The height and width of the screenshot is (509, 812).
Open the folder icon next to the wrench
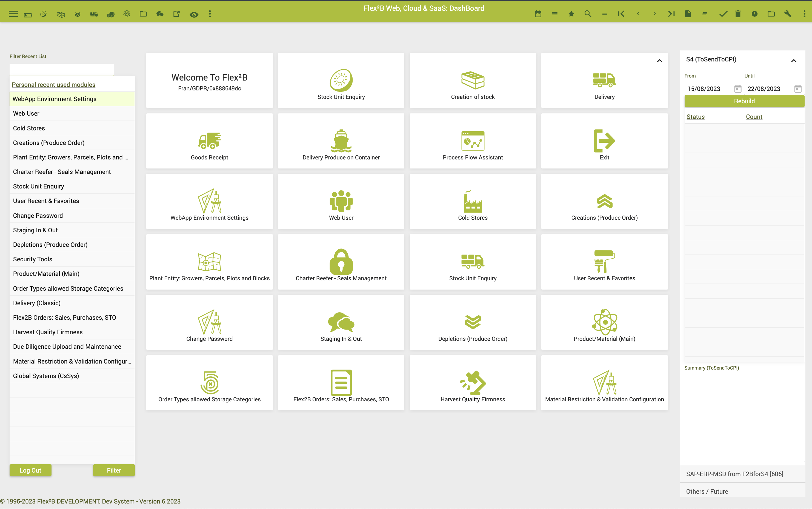pyautogui.click(x=771, y=14)
